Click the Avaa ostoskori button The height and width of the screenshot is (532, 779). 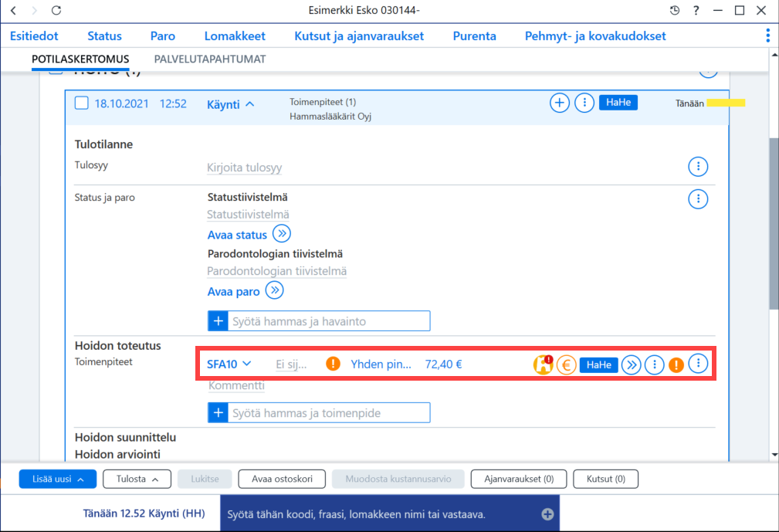[x=282, y=479]
